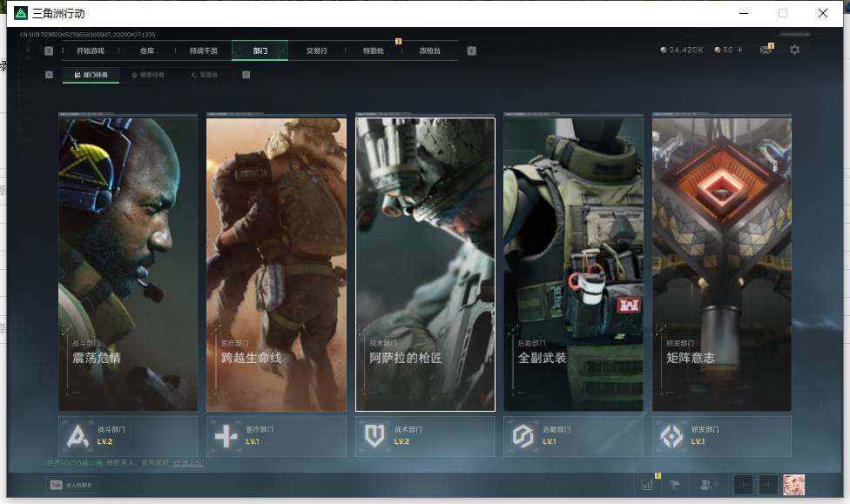Click the 战术部门 LV.2 panel
Image resolution: width=850 pixels, height=504 pixels.
click(425, 436)
